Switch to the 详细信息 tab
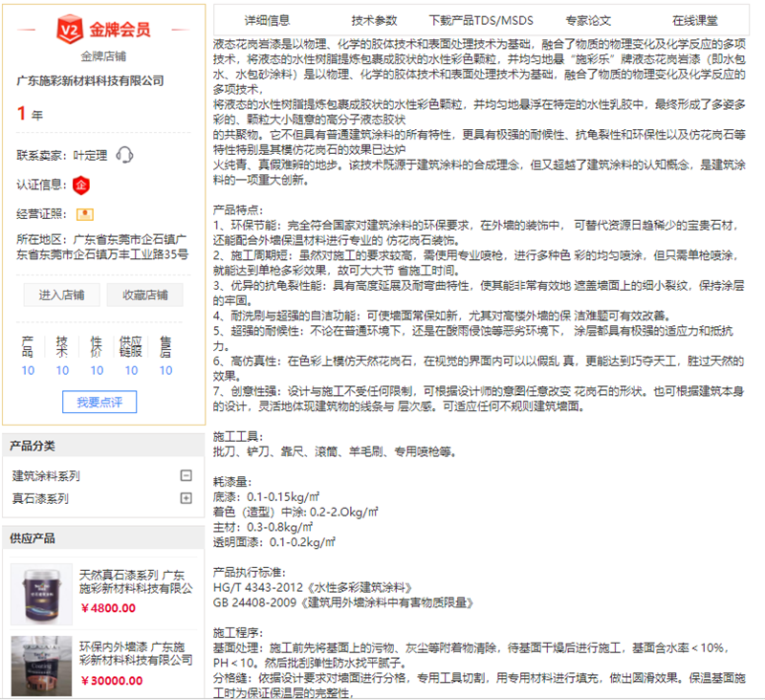 267,20
